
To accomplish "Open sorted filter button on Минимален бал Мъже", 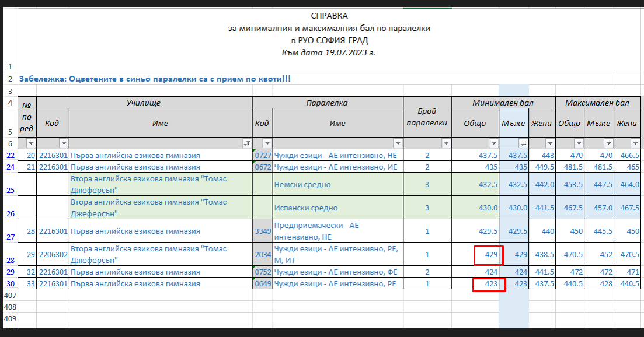I will pyautogui.click(x=523, y=143).
